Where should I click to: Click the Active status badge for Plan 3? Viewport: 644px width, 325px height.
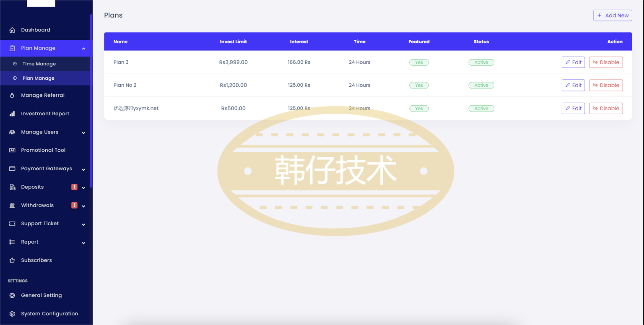pyautogui.click(x=481, y=62)
